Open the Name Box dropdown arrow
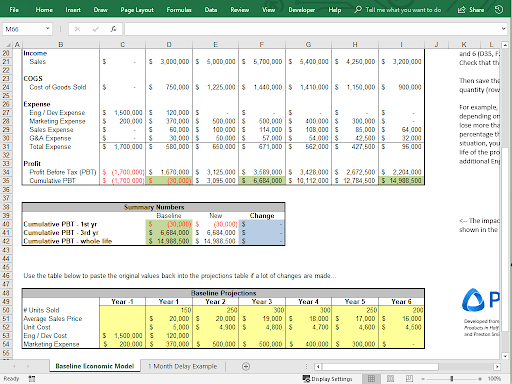Image resolution: width=512 pixels, height=384 pixels. [x=48, y=29]
